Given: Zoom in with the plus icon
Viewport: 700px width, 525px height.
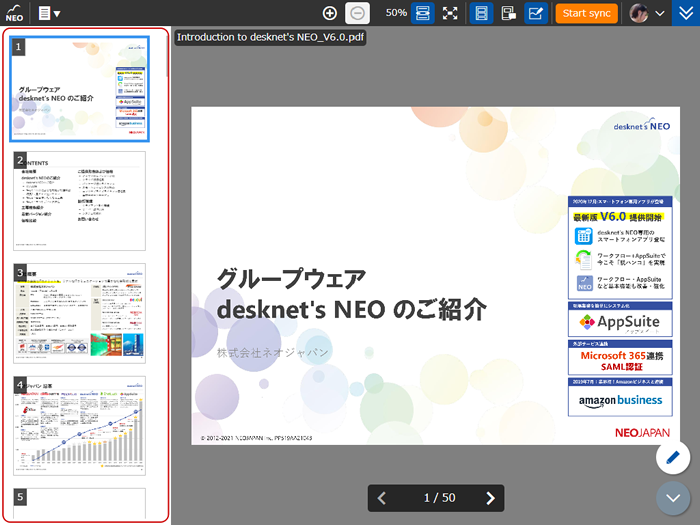Looking at the screenshot, I should click(329, 13).
